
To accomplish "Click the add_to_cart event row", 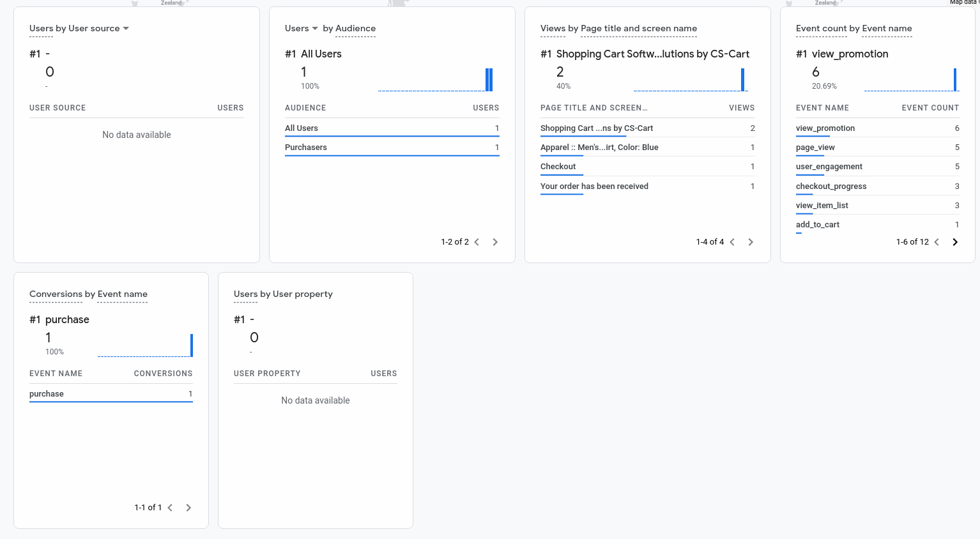I will (878, 225).
